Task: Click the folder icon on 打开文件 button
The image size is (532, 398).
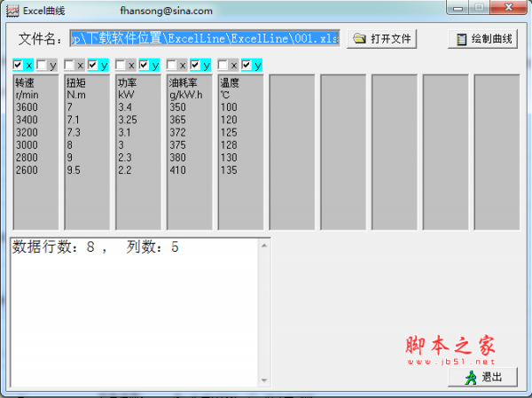Action: (x=359, y=38)
